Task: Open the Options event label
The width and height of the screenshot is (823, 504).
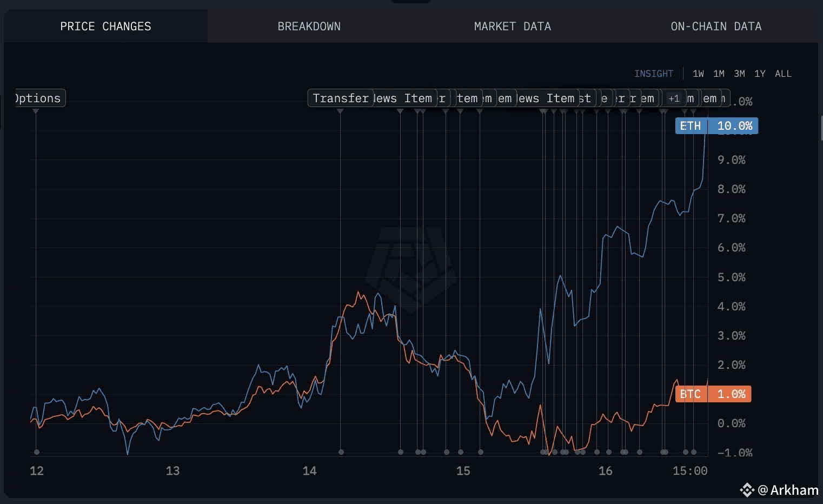Action: (x=41, y=98)
